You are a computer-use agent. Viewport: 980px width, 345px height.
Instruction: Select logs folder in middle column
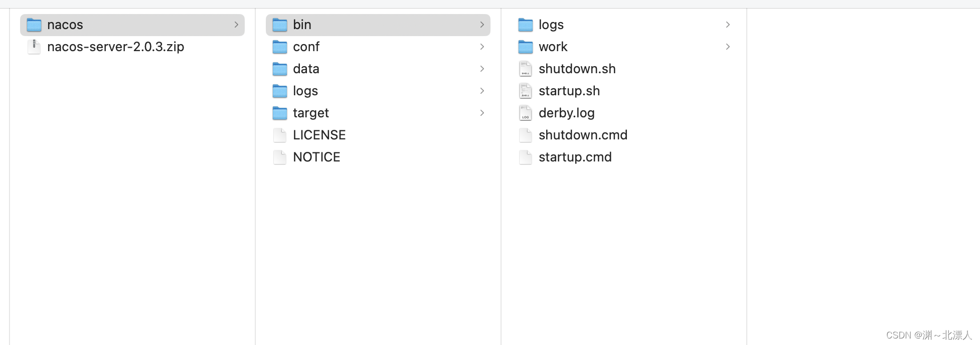click(305, 91)
